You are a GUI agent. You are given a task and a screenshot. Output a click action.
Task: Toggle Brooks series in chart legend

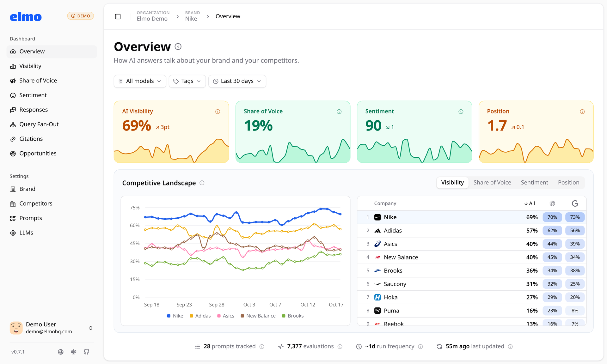293,316
